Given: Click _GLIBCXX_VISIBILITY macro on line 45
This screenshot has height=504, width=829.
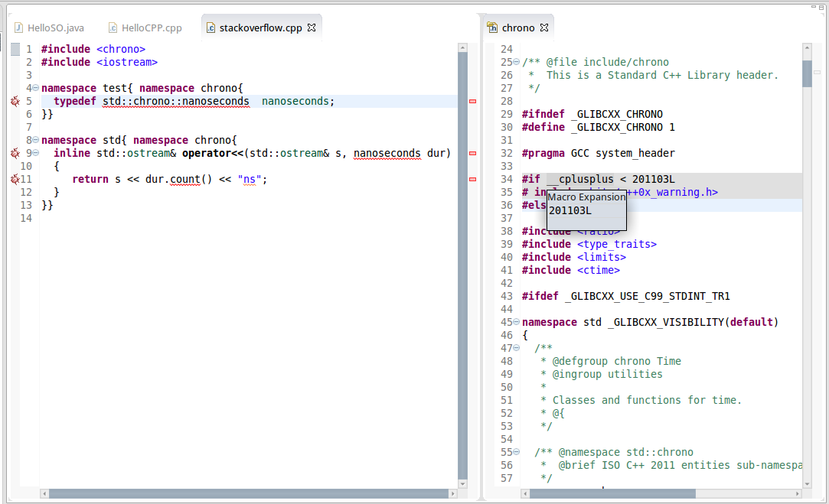Looking at the screenshot, I should pos(666,322).
